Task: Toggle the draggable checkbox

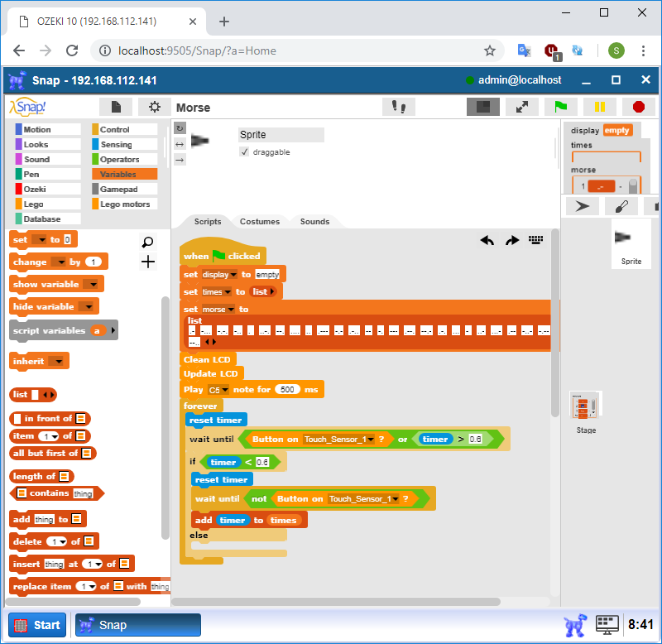Action: pos(244,151)
